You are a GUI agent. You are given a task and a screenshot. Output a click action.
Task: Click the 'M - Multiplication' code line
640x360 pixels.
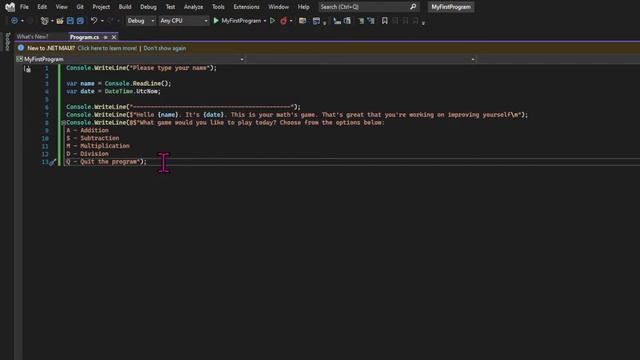[98, 146]
